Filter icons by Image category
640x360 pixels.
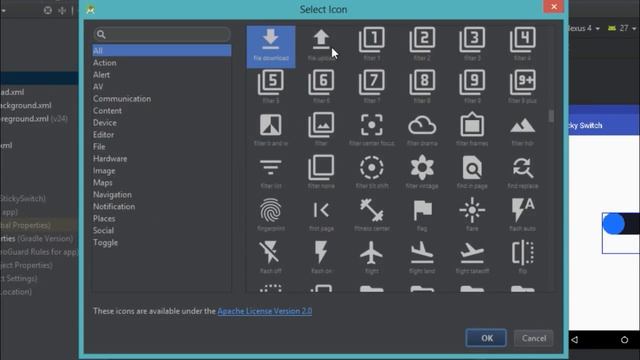(x=104, y=171)
